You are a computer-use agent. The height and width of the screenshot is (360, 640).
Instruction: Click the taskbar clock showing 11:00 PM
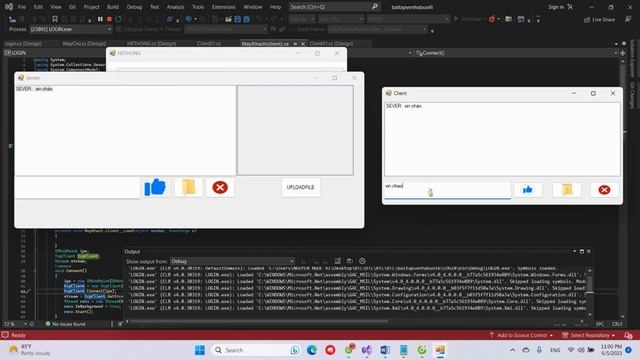point(611,350)
